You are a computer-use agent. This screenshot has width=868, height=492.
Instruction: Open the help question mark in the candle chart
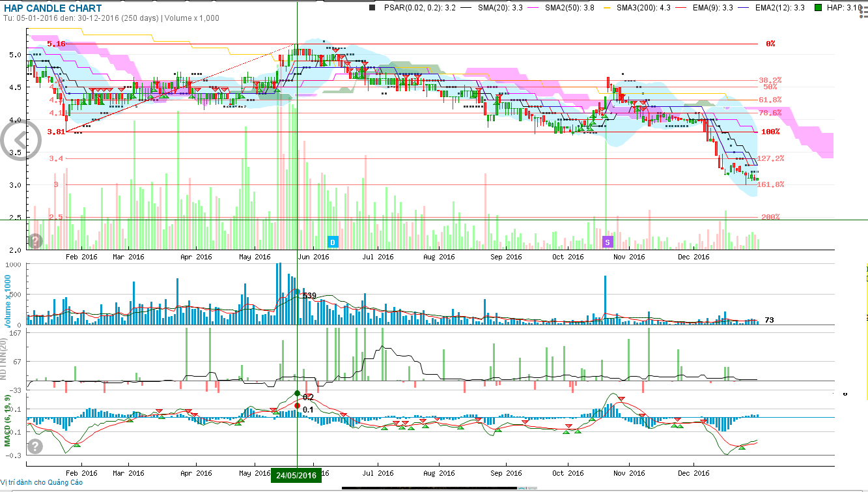pyautogui.click(x=35, y=241)
